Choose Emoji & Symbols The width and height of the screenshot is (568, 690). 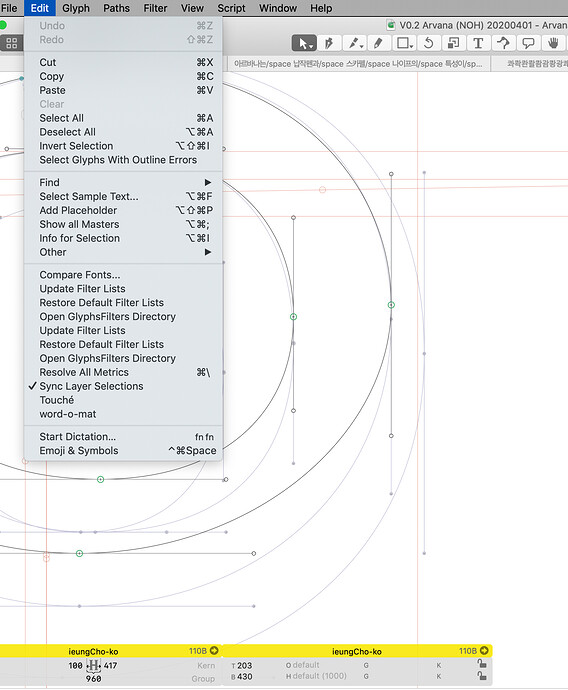click(x=123, y=451)
